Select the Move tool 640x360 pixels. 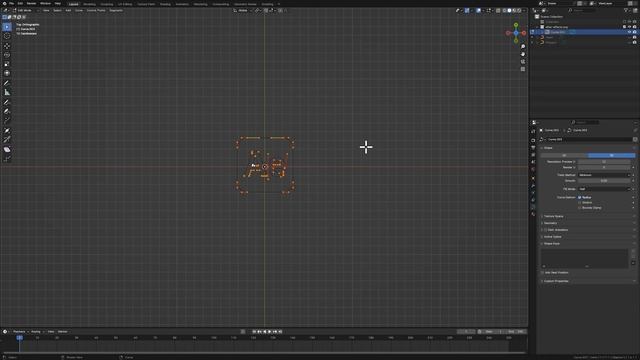click(x=7, y=46)
